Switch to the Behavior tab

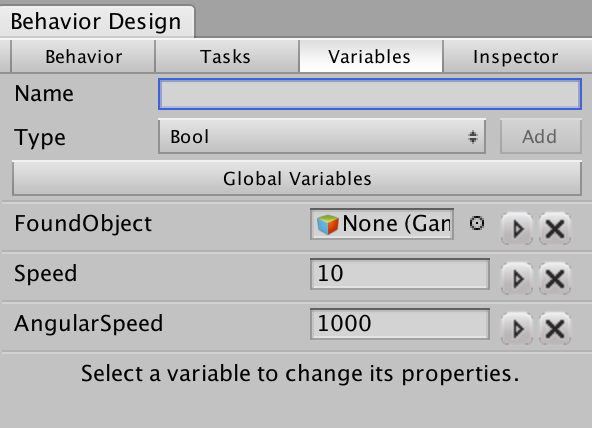point(83,57)
